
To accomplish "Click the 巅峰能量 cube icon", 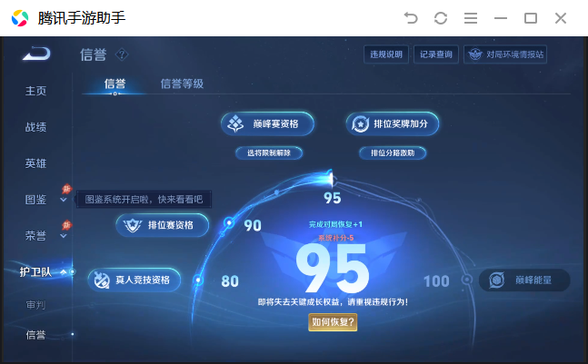I will (x=496, y=280).
